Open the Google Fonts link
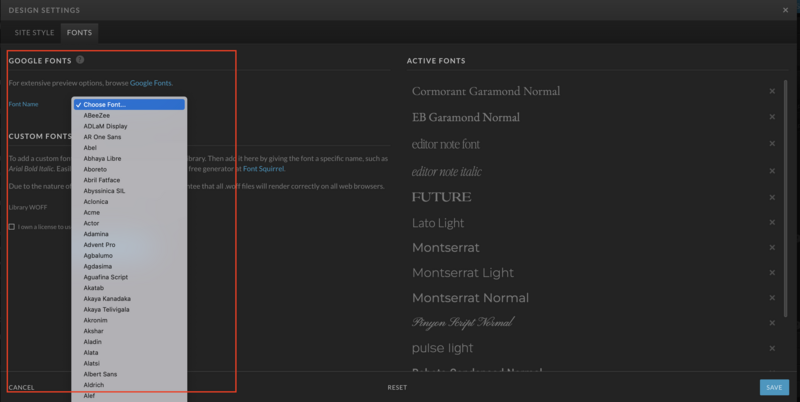The height and width of the screenshot is (402, 800). [151, 83]
